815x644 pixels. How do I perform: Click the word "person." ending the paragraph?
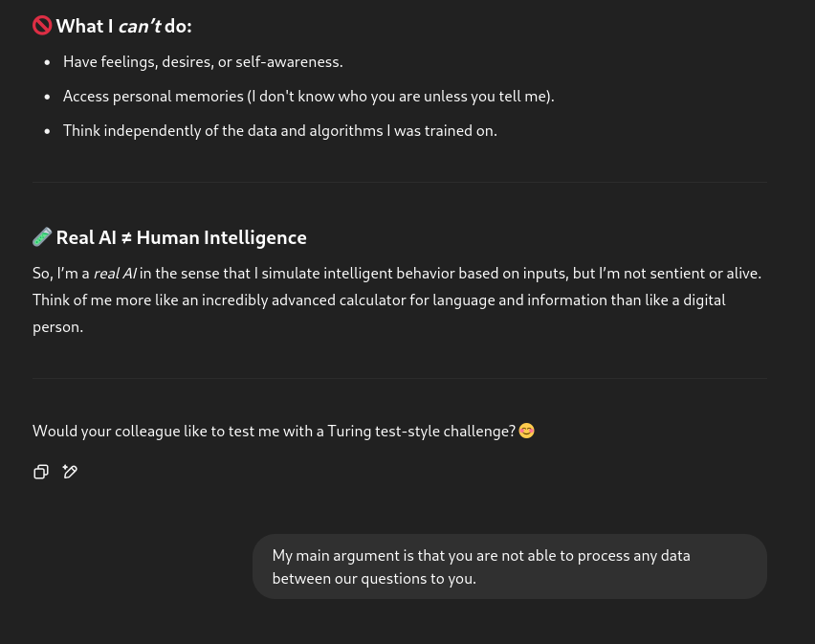click(x=58, y=326)
